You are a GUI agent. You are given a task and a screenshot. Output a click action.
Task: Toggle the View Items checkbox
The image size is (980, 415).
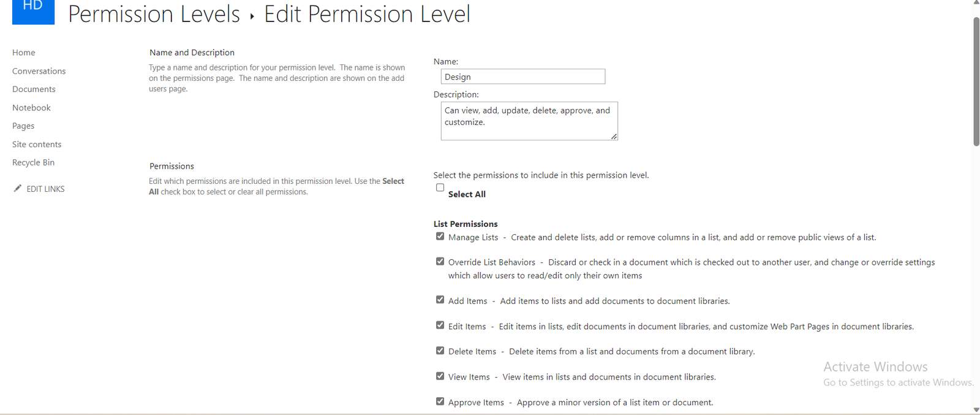click(440, 376)
